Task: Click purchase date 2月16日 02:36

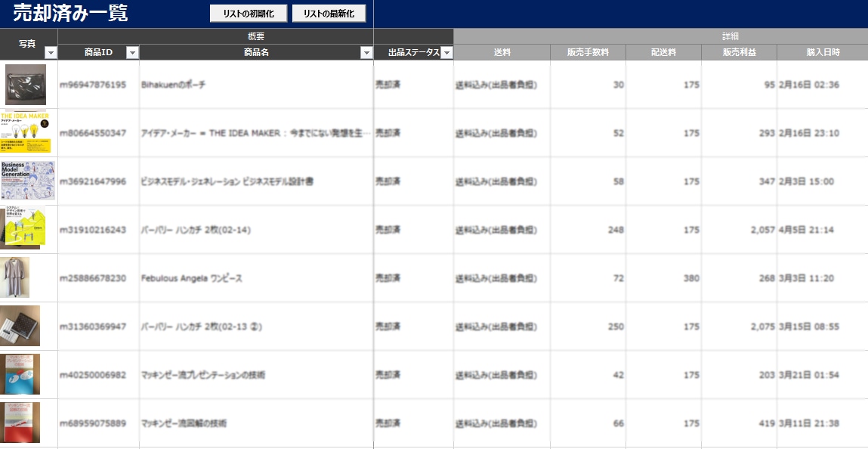Action: pyautogui.click(x=809, y=85)
